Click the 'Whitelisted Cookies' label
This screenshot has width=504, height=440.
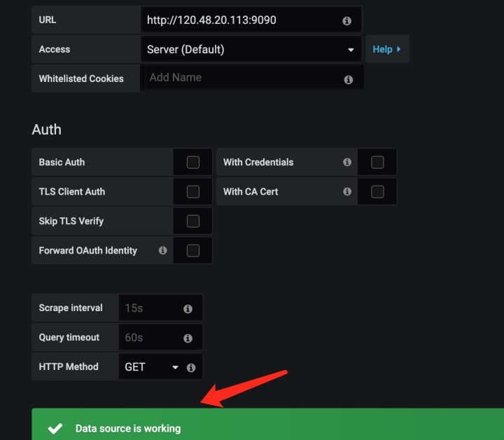click(81, 78)
